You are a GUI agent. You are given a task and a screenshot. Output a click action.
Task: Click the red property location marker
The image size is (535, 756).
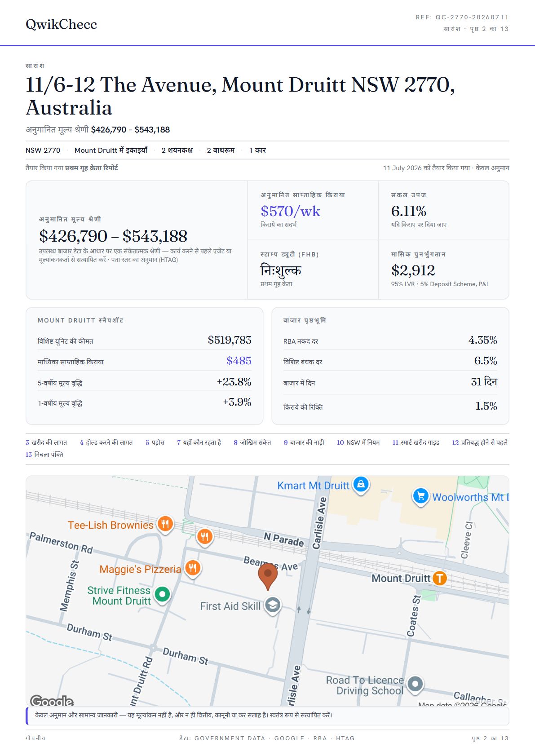pyautogui.click(x=268, y=577)
